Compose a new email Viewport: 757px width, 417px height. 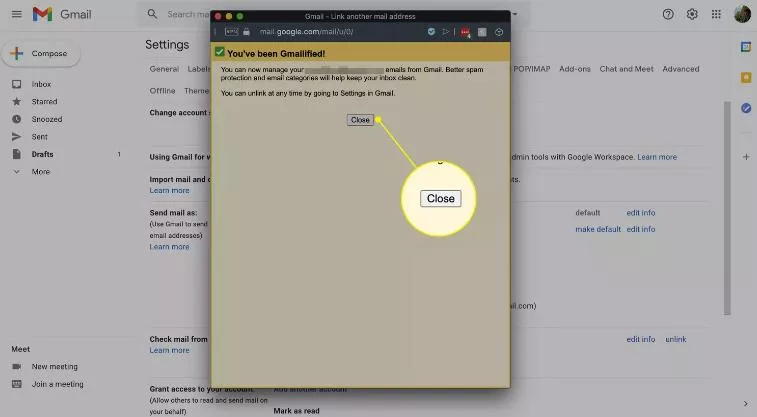(41, 54)
